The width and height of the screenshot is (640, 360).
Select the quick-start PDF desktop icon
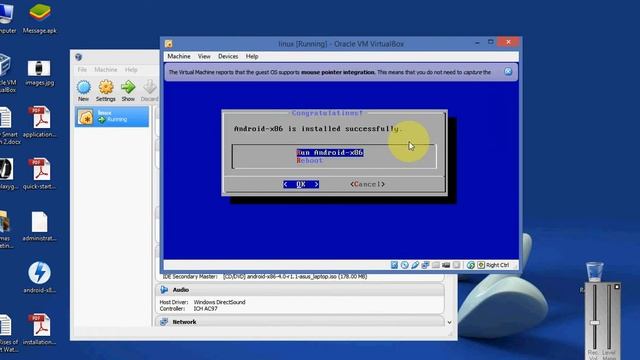tap(40, 174)
